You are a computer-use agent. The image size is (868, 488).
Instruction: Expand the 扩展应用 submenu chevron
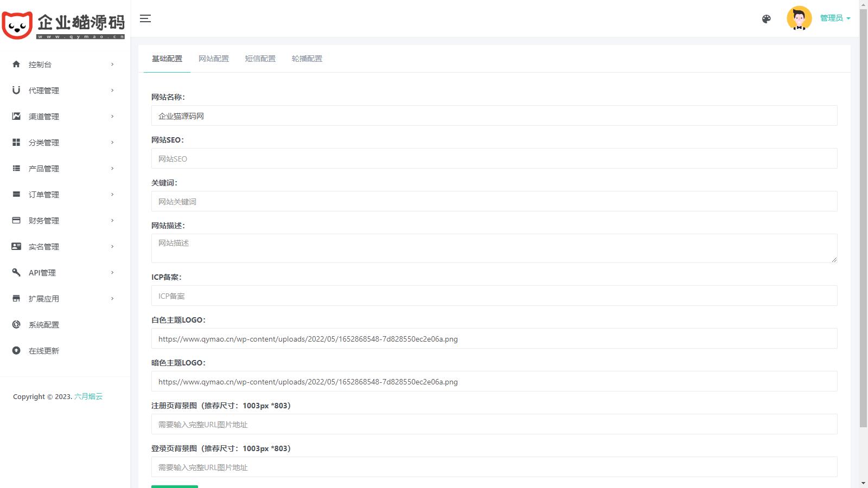point(112,298)
